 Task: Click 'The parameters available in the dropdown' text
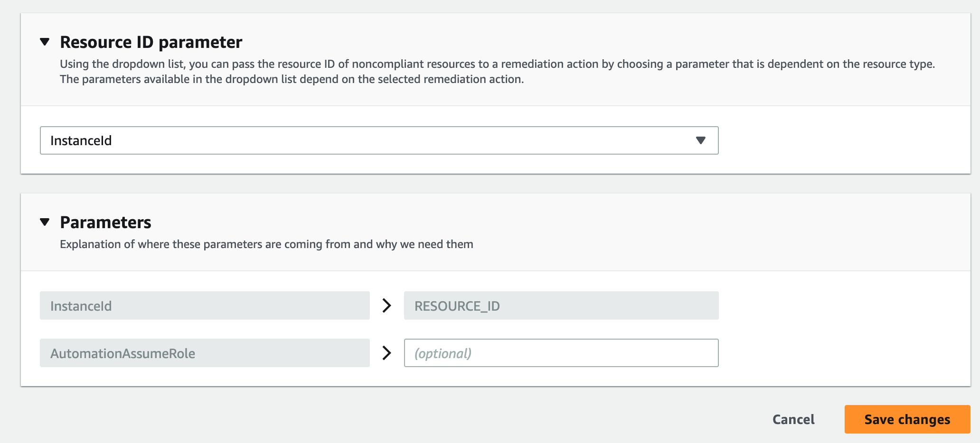click(x=292, y=79)
